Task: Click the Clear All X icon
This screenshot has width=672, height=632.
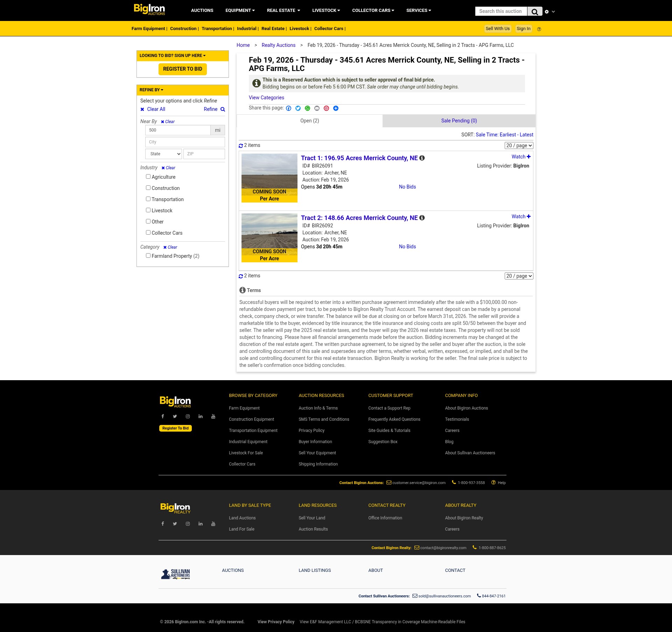Action: point(142,109)
